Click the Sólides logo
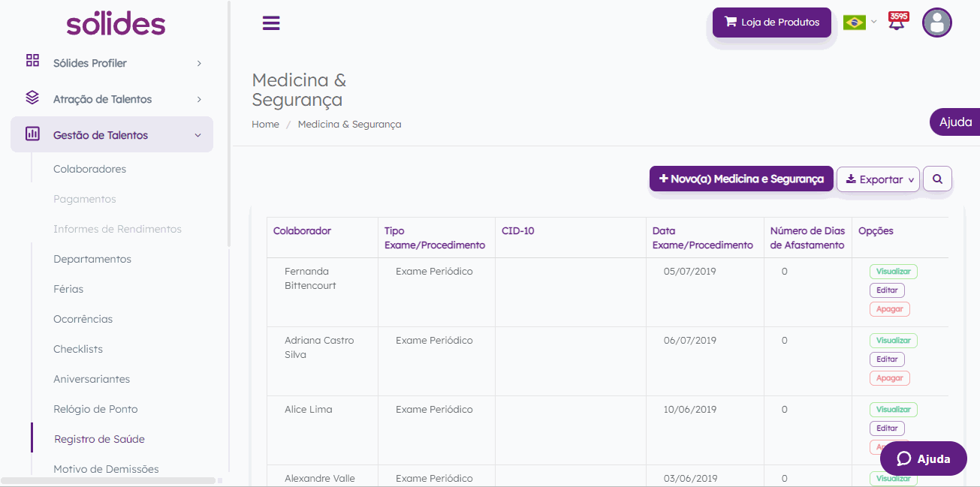Image resolution: width=980 pixels, height=487 pixels. point(116,23)
